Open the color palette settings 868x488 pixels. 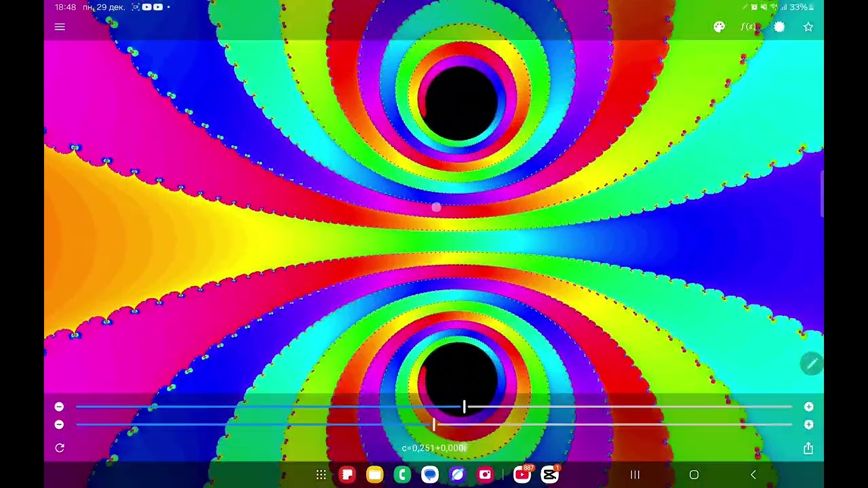point(719,27)
